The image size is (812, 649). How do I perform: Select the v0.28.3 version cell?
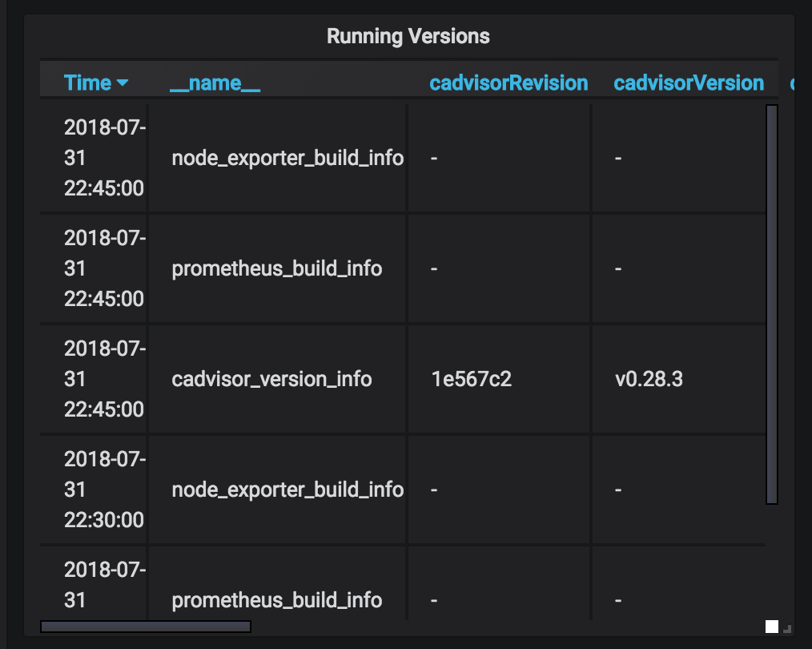pos(649,379)
